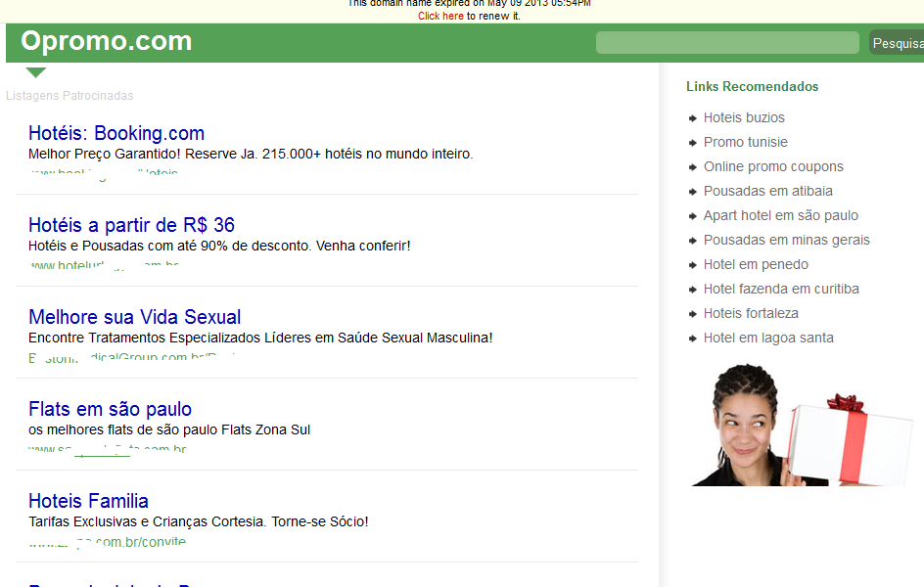Open 'Hotel em penedo' recommended link
The height and width of the screenshot is (587, 924).
756,264
